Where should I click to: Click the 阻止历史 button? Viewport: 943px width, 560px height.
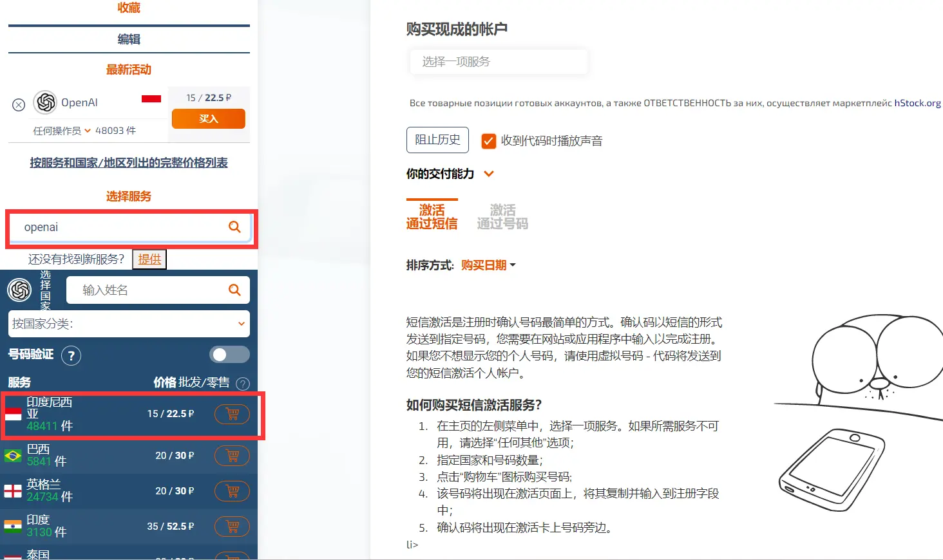pos(437,140)
